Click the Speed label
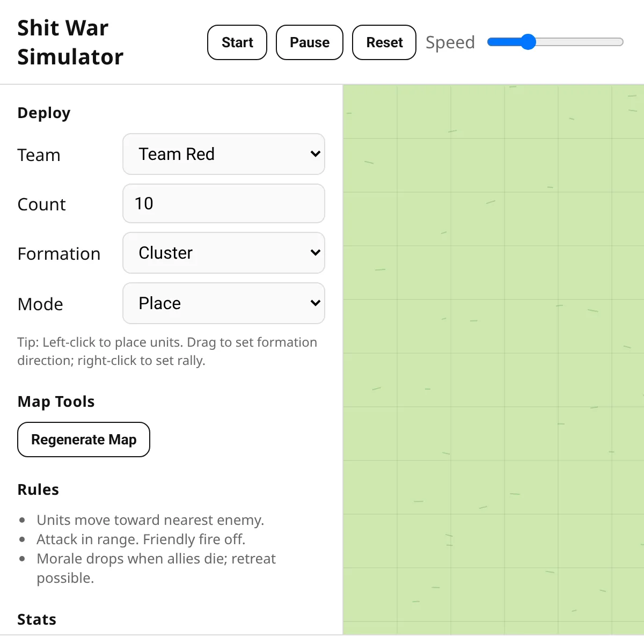The image size is (644, 644). [450, 42]
